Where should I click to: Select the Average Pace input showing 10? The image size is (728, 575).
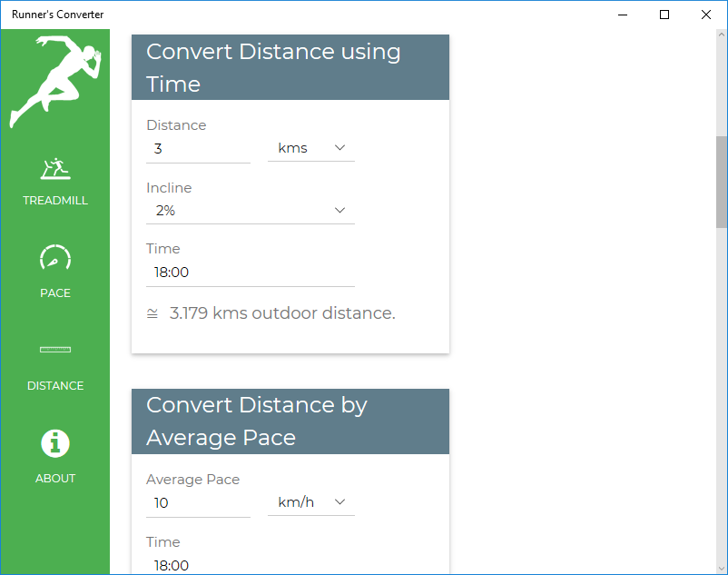[x=198, y=502]
